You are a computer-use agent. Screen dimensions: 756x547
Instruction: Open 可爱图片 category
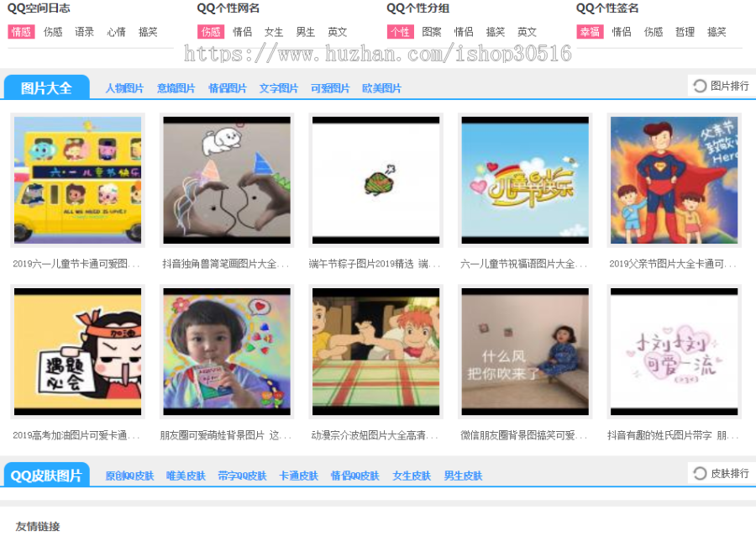point(330,89)
